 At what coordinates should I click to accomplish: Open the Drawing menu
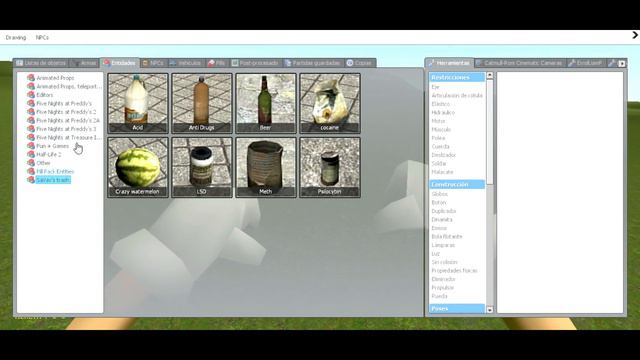pos(16,37)
